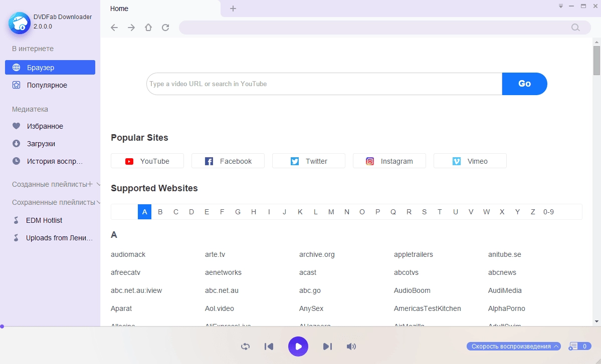Open the anitube.se website link

tap(504, 254)
